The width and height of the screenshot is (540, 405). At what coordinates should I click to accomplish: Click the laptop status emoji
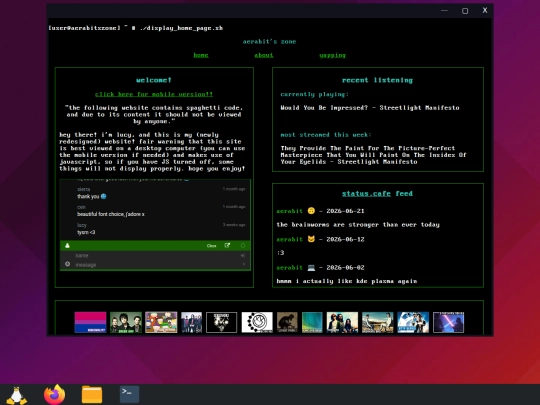click(x=311, y=268)
